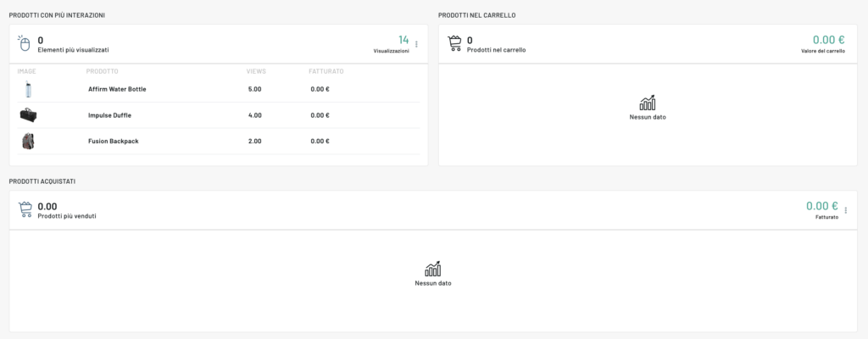The width and height of the screenshot is (868, 339).
Task: Open the Affirm Water Bottle product name
Action: [116, 89]
